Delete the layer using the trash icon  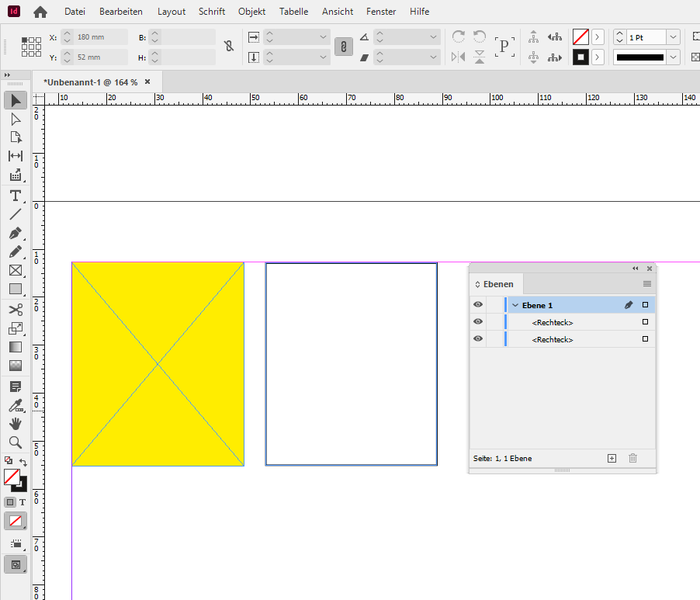(x=632, y=458)
